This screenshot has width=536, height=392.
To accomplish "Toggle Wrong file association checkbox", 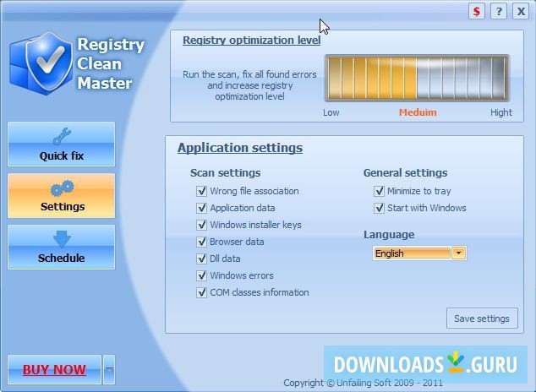I will (201, 191).
